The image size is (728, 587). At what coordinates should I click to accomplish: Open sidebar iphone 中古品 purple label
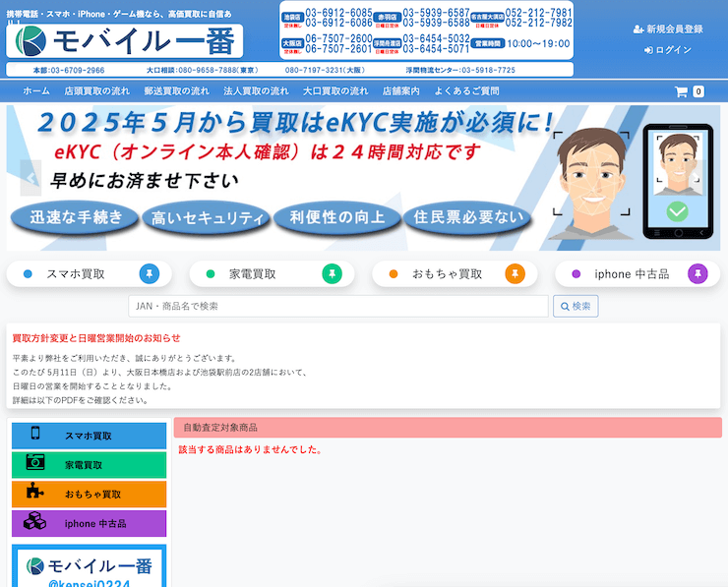click(x=95, y=523)
